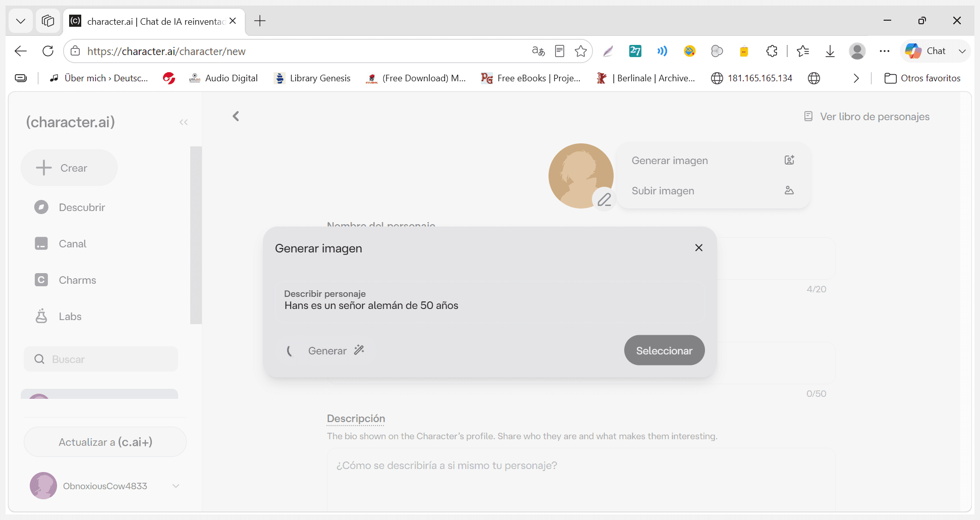Open the tab actions menu chevron
The height and width of the screenshot is (520, 980).
pyautogui.click(x=21, y=21)
